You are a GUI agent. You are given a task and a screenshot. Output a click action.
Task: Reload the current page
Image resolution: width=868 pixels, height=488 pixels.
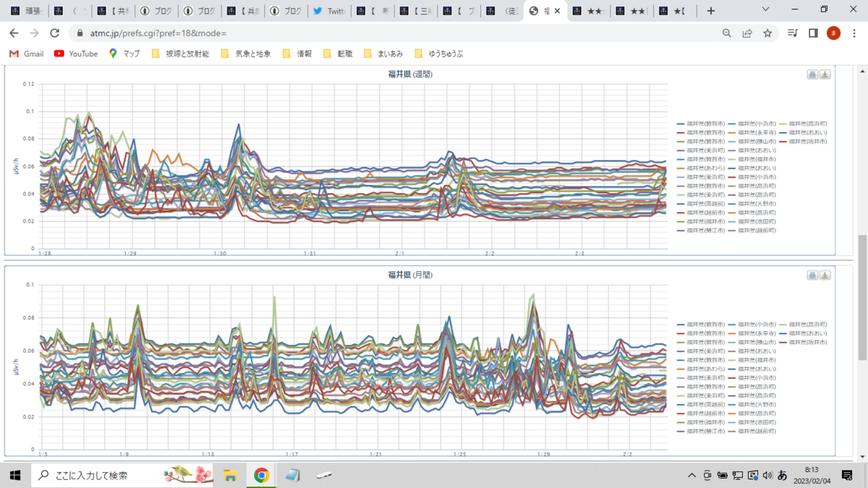tap(54, 33)
